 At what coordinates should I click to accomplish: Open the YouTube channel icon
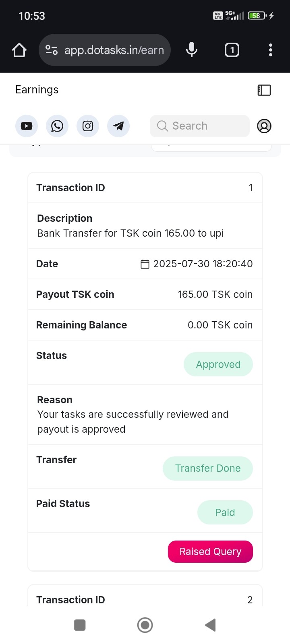click(27, 126)
